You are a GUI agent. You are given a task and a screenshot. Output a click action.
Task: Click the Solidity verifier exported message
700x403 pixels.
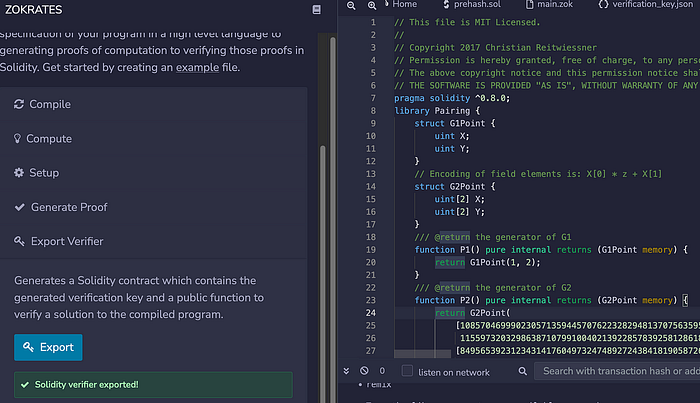[x=153, y=385]
